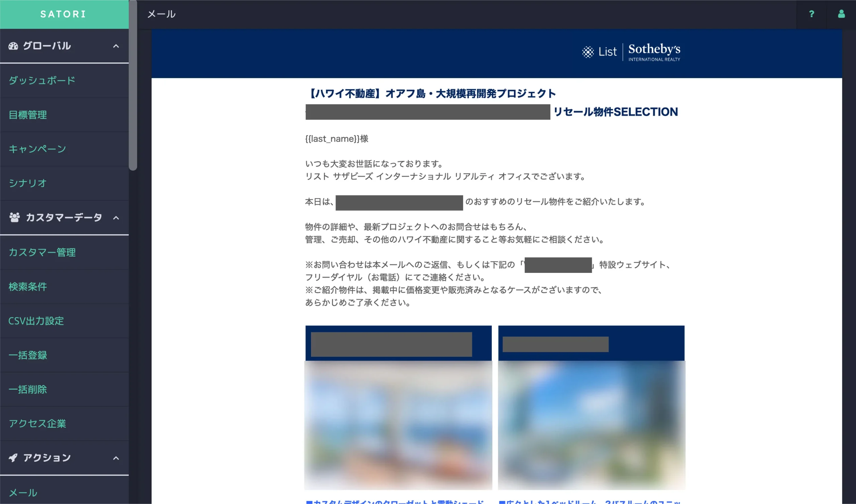Click the List Sotheby's logo
Image resolution: width=856 pixels, height=504 pixels.
click(631, 52)
